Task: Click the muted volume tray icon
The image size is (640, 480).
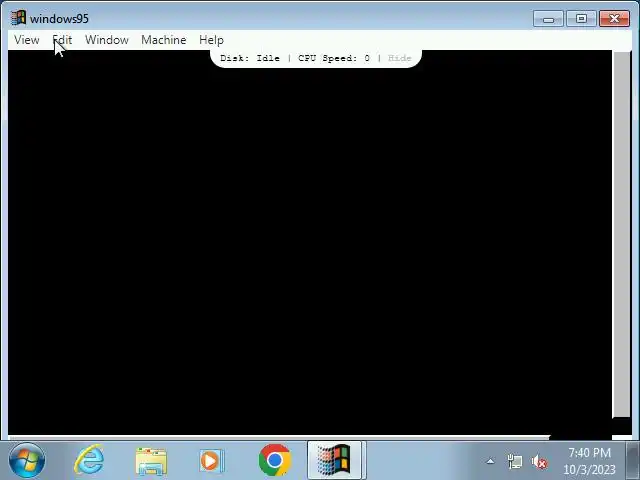Action: pyautogui.click(x=539, y=462)
